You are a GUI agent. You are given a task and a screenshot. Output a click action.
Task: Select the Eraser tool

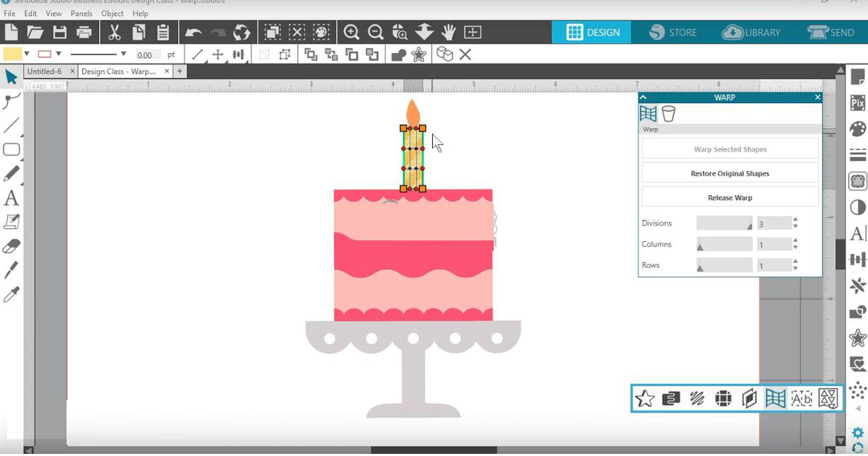(11, 246)
